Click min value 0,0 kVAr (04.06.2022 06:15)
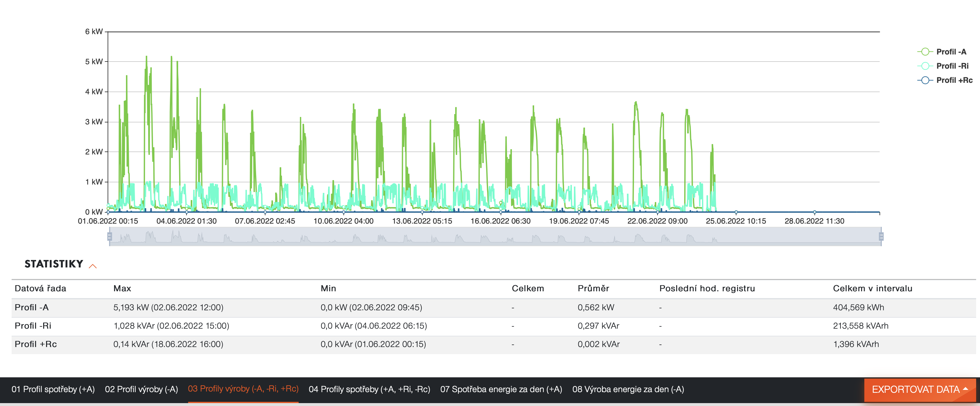The image size is (980, 406). pyautogui.click(x=374, y=326)
